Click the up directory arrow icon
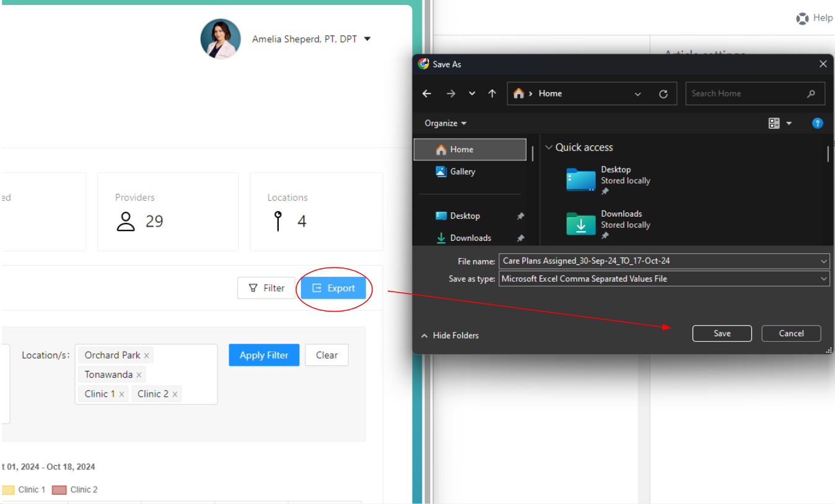The height and width of the screenshot is (504, 835). 492,93
